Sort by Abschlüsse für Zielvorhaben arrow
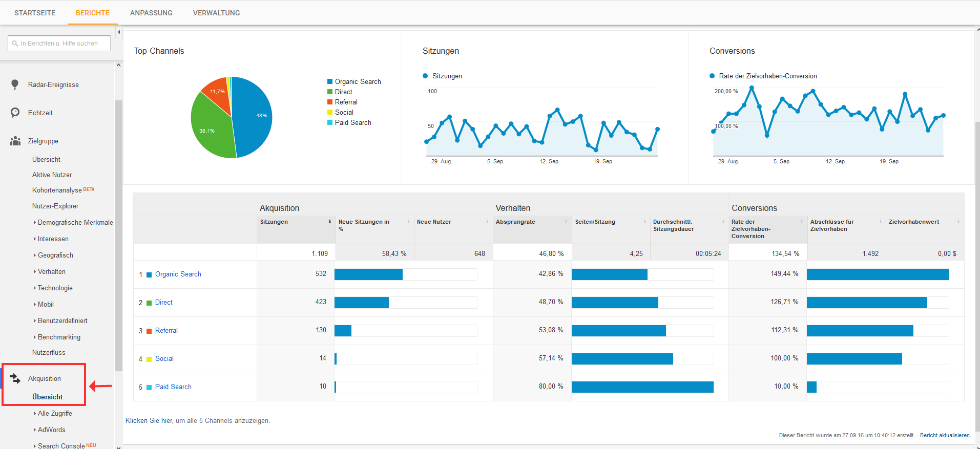Screen dimensions: 980x449 (x=881, y=222)
